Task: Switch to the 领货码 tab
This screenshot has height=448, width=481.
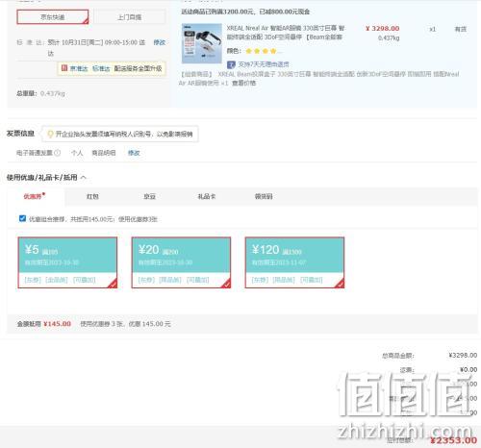Action: (264, 196)
